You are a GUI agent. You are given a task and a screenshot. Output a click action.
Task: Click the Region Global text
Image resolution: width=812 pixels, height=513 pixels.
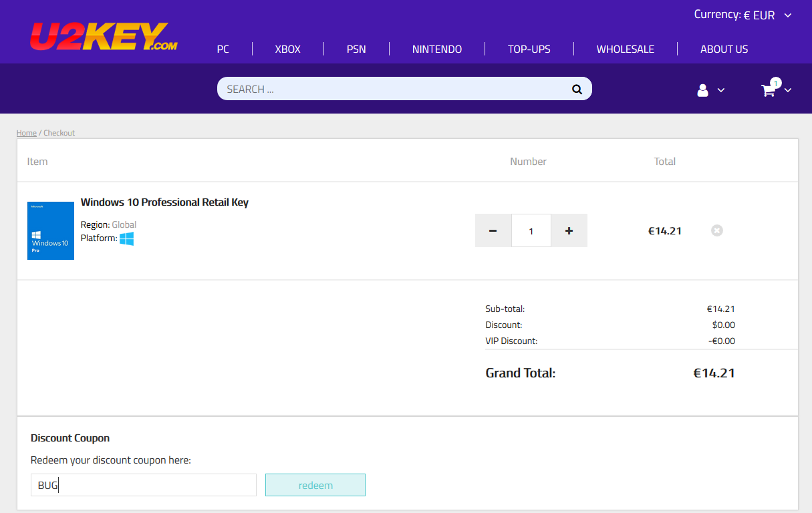click(x=108, y=224)
